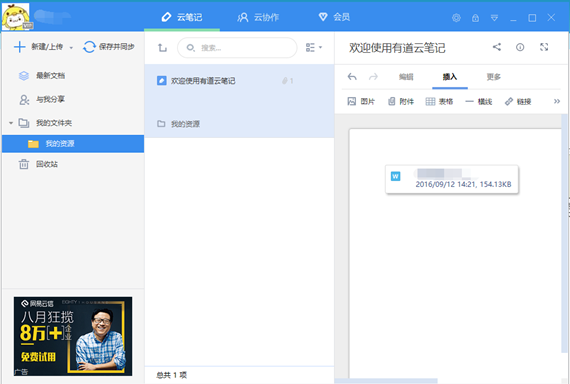Select the 编辑 editor tab
570x384 pixels.
coord(406,77)
